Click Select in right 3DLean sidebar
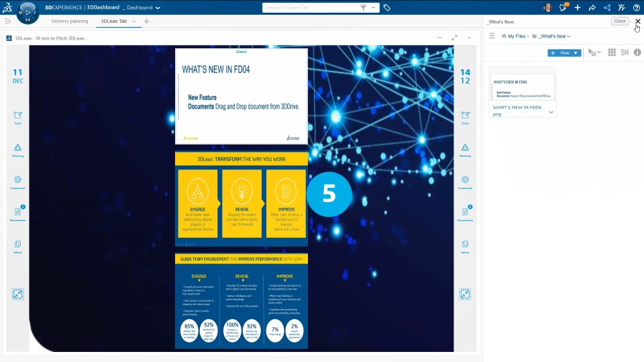The height and width of the screenshot is (362, 644). coord(465,247)
